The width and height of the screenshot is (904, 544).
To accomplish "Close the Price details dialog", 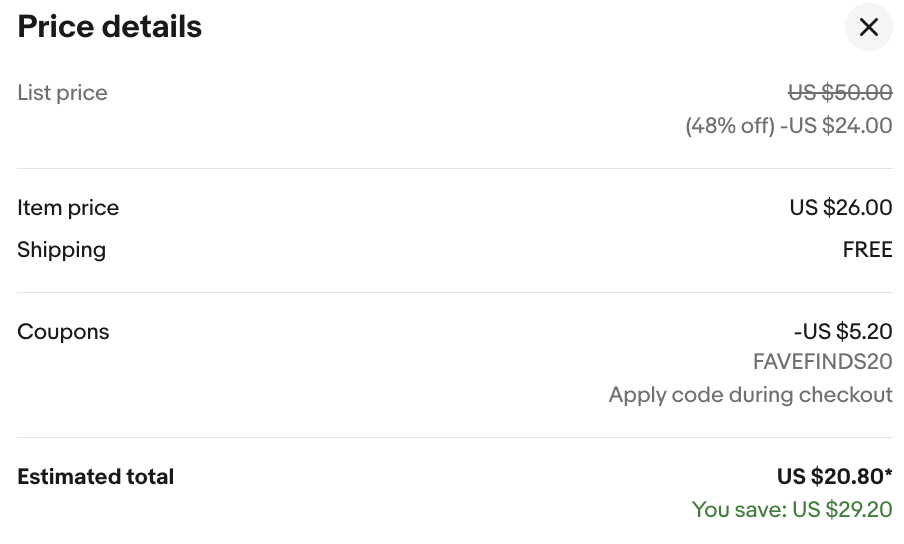I will pyautogui.click(x=868, y=27).
